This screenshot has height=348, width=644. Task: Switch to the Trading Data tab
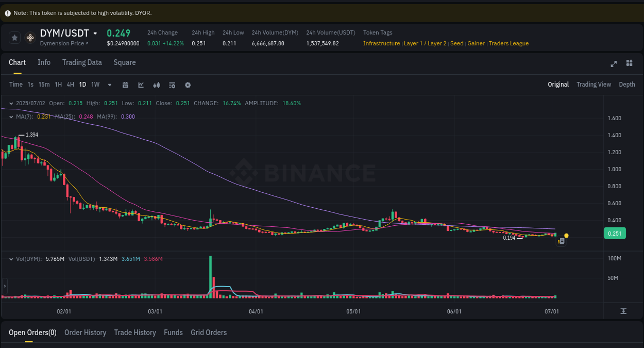82,62
